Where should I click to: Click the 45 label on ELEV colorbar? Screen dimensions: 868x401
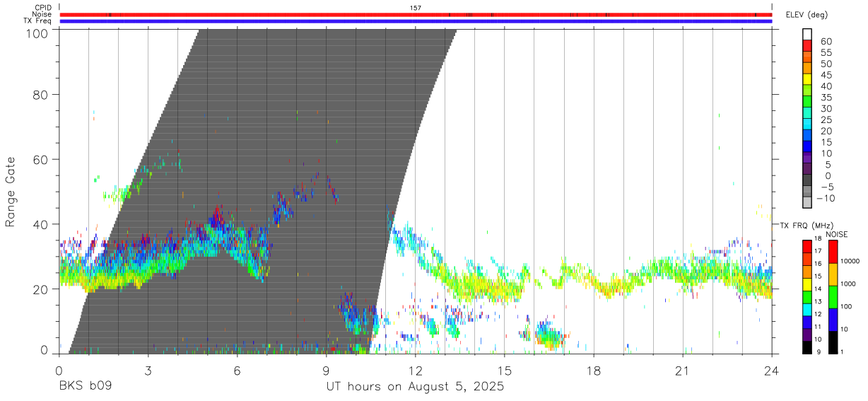tap(826, 74)
